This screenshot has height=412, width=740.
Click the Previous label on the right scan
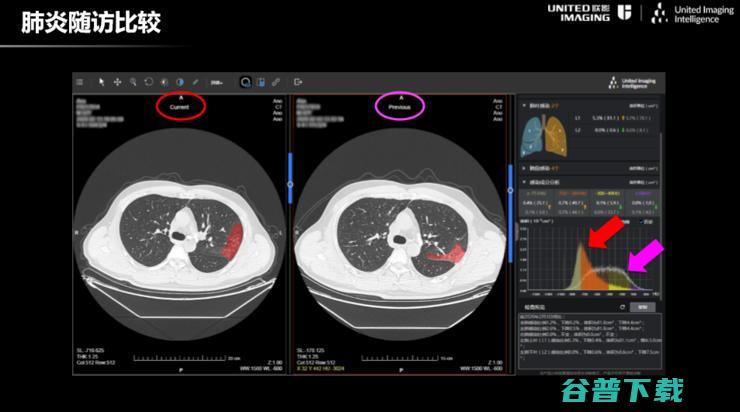point(400,107)
